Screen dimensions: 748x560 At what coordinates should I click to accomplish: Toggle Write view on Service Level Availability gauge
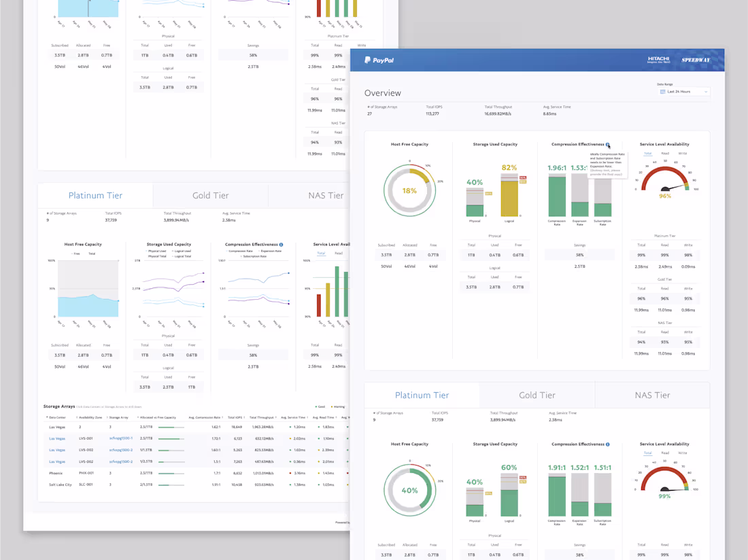click(x=683, y=154)
